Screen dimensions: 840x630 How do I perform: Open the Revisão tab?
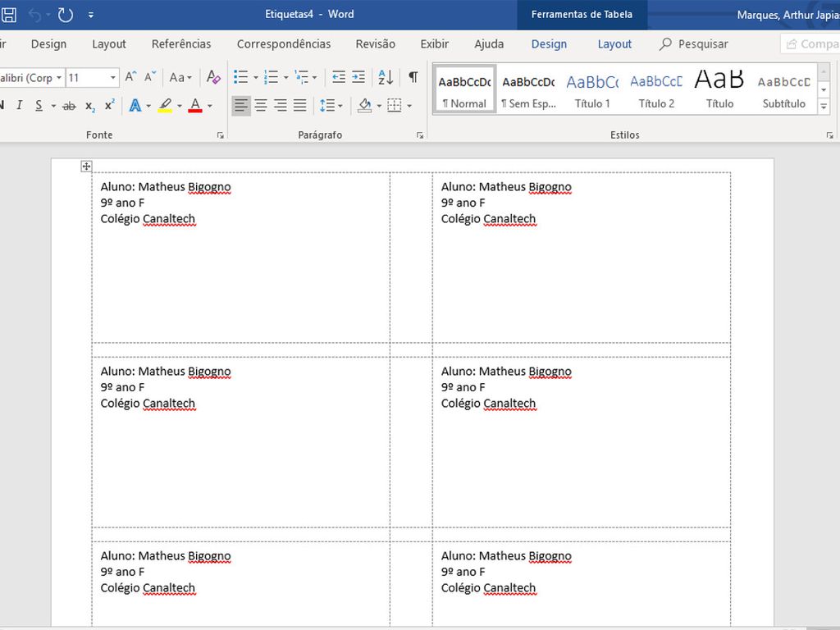pos(376,44)
